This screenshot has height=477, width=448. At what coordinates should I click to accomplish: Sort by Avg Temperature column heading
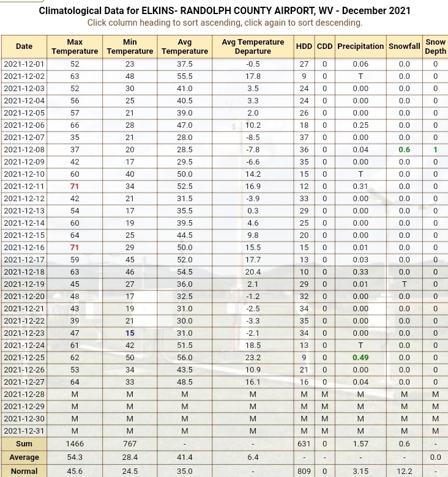tap(184, 46)
